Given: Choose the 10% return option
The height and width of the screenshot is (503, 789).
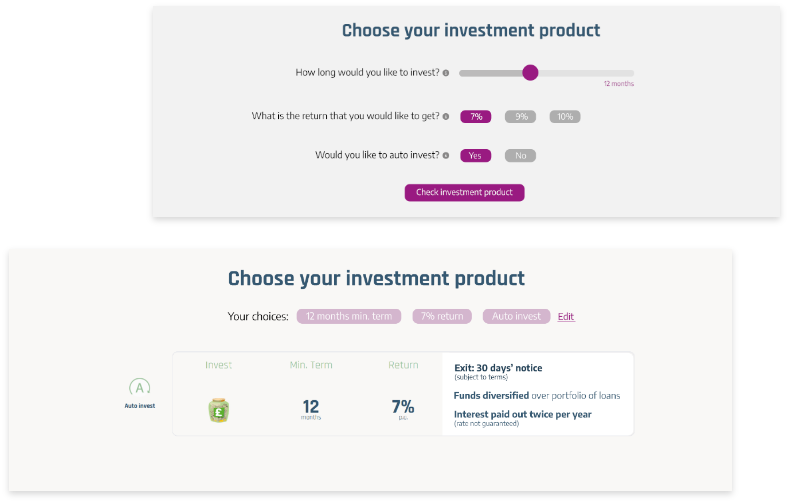Looking at the screenshot, I should 565,117.
